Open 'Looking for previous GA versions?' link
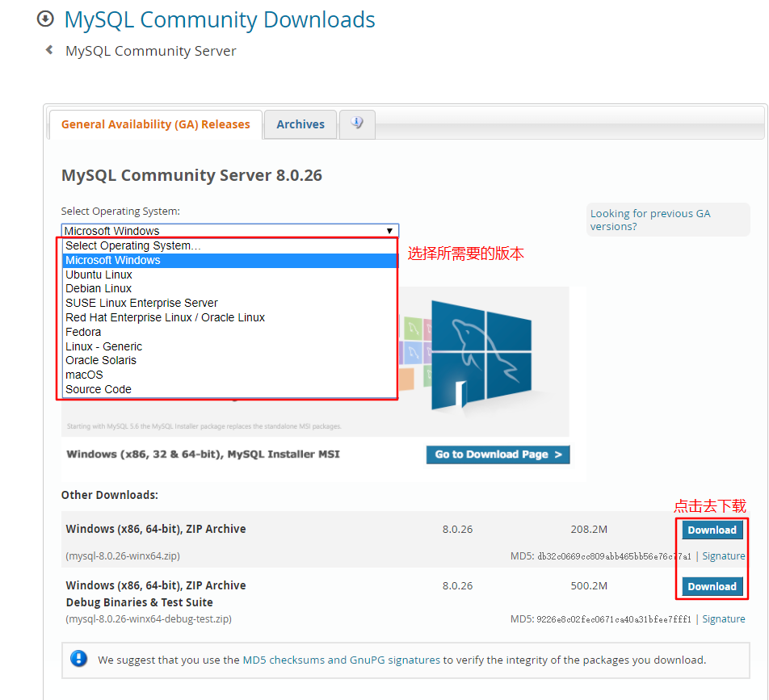 coord(649,220)
